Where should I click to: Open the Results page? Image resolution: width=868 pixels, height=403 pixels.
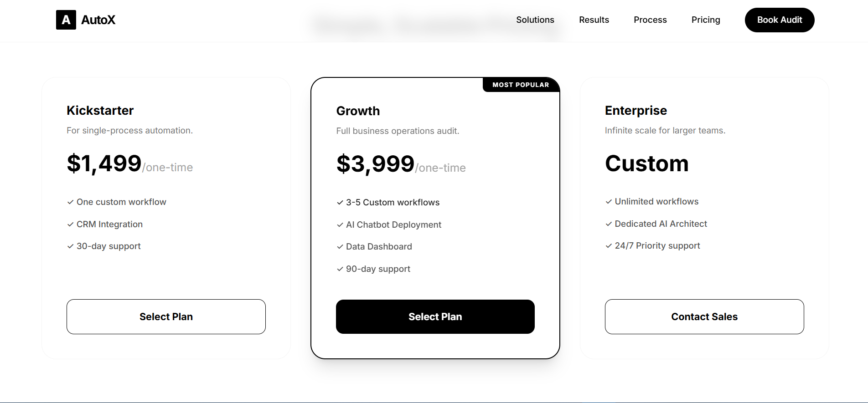[x=594, y=20]
